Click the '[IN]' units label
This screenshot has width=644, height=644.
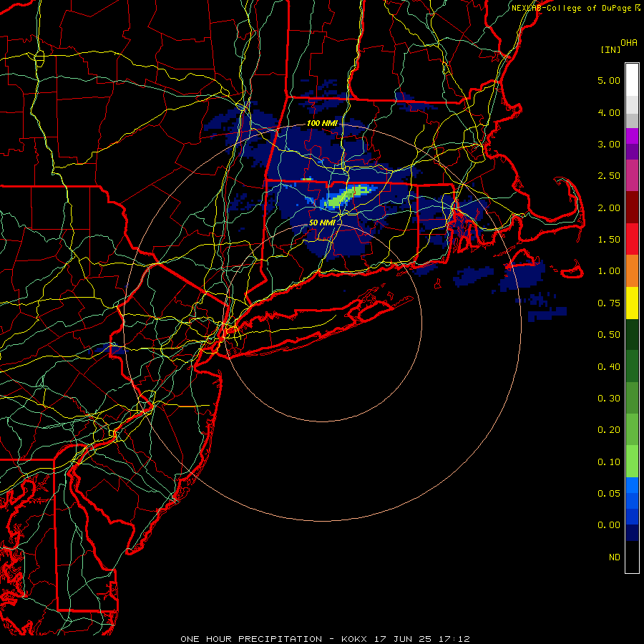click(x=610, y=49)
